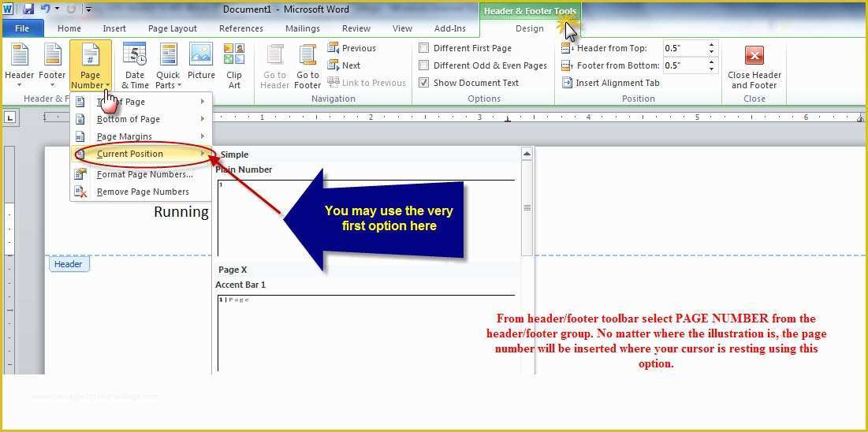Click the tab selector at ruler corner

(x=11, y=118)
